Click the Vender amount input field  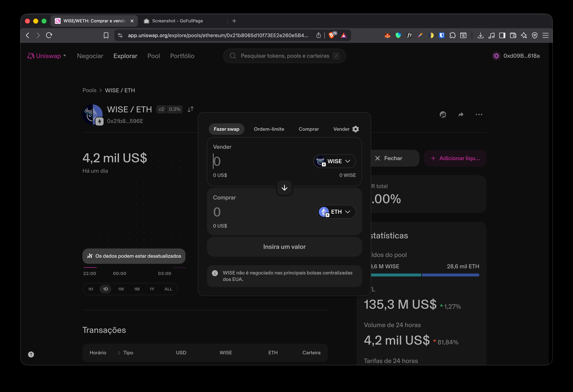[261, 161]
